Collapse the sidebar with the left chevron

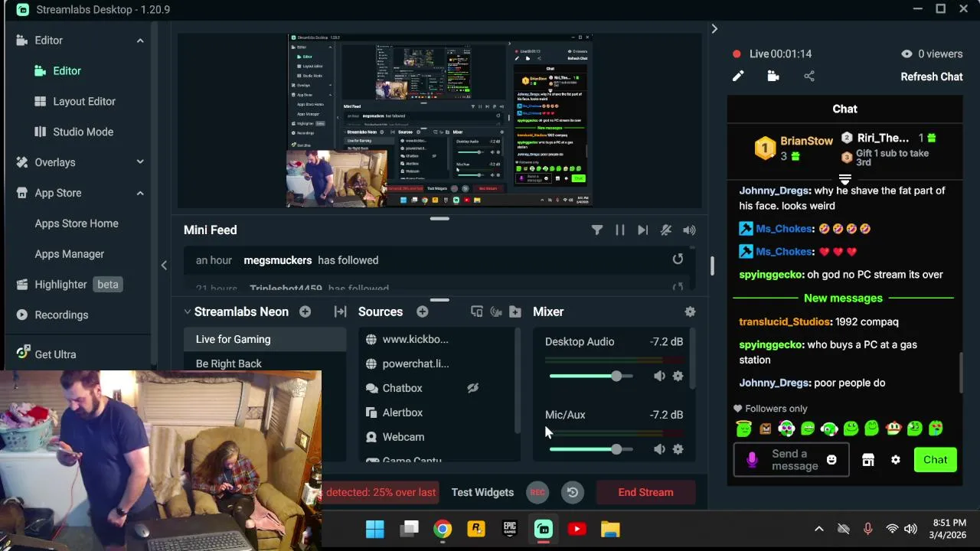(x=164, y=265)
